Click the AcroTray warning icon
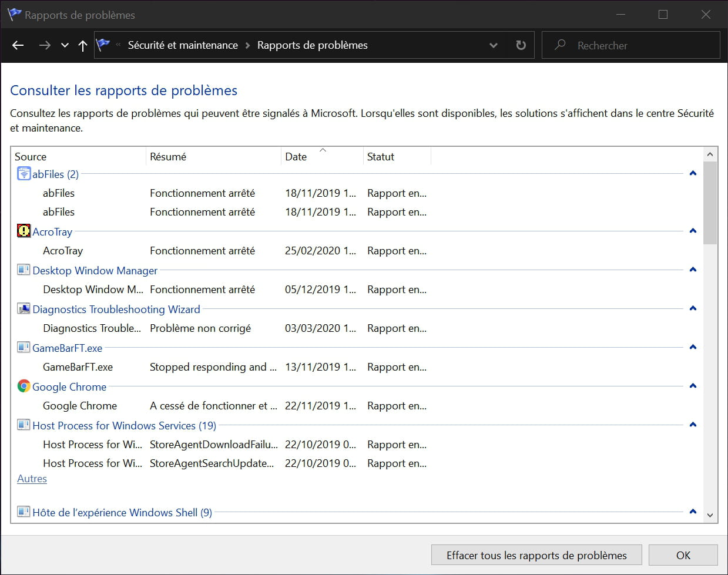Screen dimensions: 728x575 coord(22,230)
